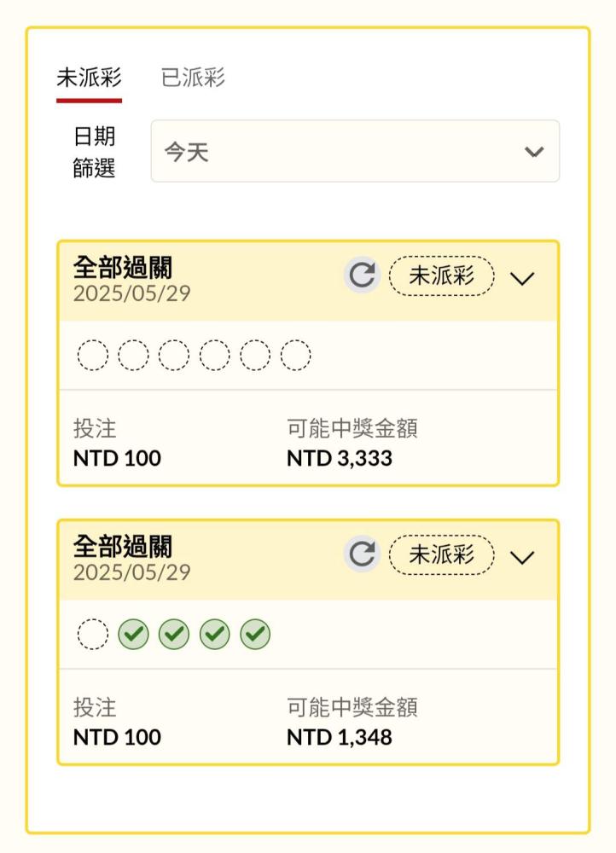Click third green checkmark in second card
This screenshot has width=616, height=853.
click(x=215, y=634)
